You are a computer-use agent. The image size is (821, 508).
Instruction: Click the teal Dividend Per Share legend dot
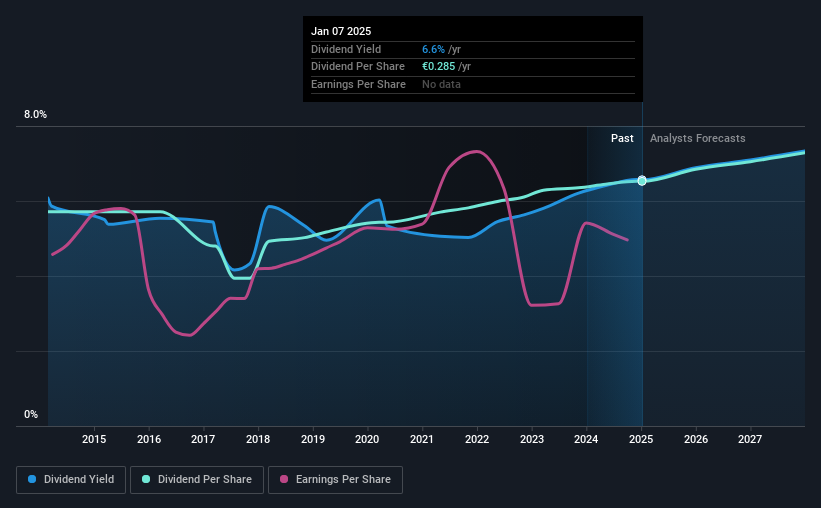(x=146, y=479)
